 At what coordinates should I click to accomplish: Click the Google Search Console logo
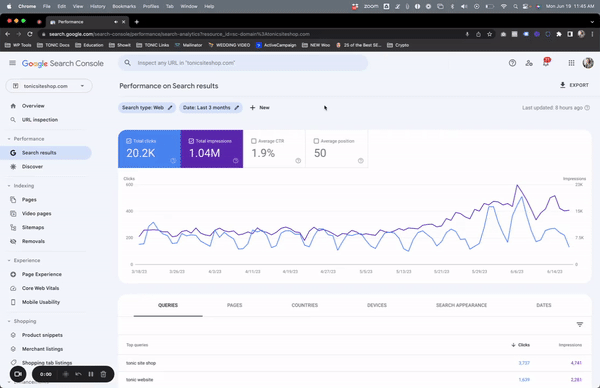click(x=63, y=64)
